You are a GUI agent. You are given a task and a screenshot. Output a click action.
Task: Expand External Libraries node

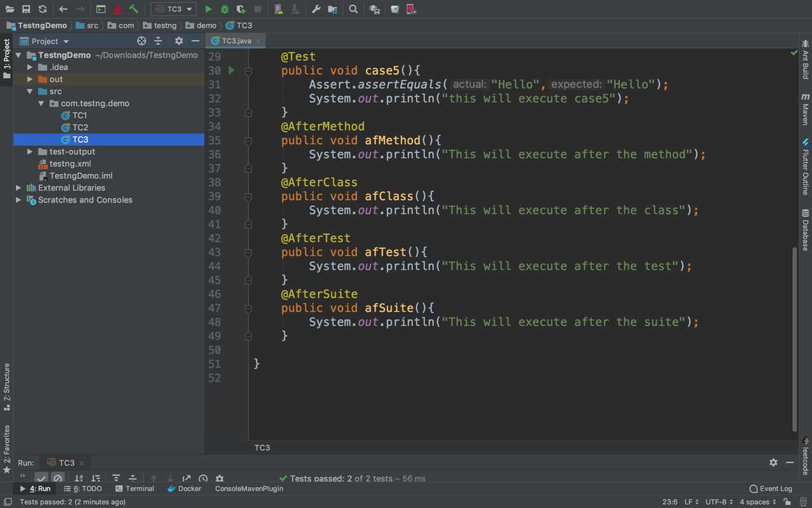pyautogui.click(x=18, y=188)
